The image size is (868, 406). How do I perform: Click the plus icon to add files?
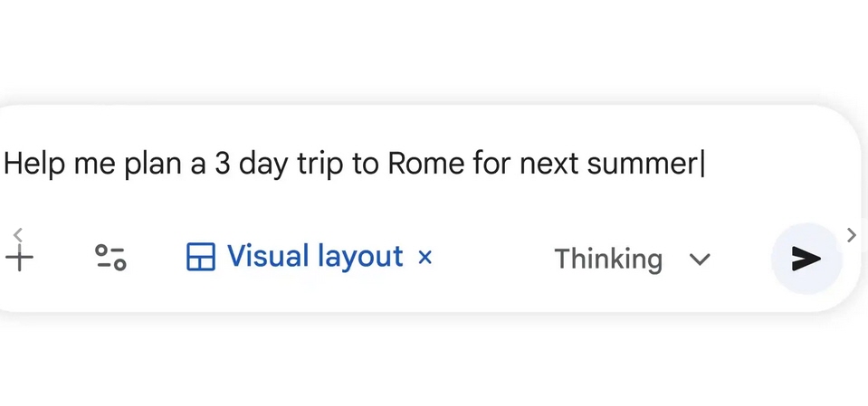pyautogui.click(x=19, y=258)
